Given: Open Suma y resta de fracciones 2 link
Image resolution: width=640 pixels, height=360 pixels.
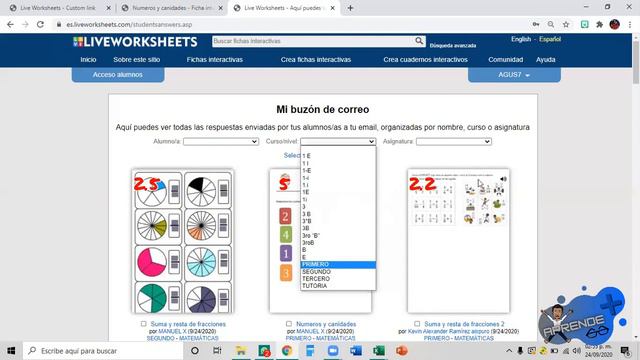Looking at the screenshot, I should 464,324.
